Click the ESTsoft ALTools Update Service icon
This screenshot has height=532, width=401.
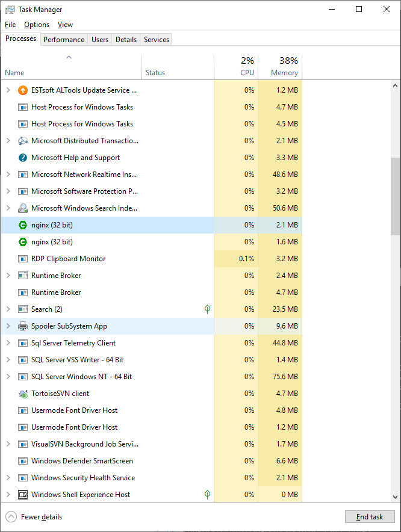pos(23,90)
